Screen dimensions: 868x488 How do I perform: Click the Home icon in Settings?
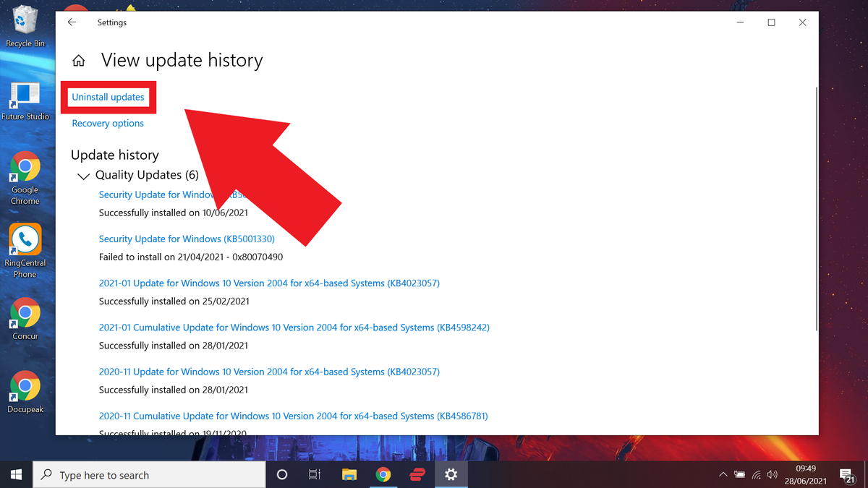click(x=78, y=61)
